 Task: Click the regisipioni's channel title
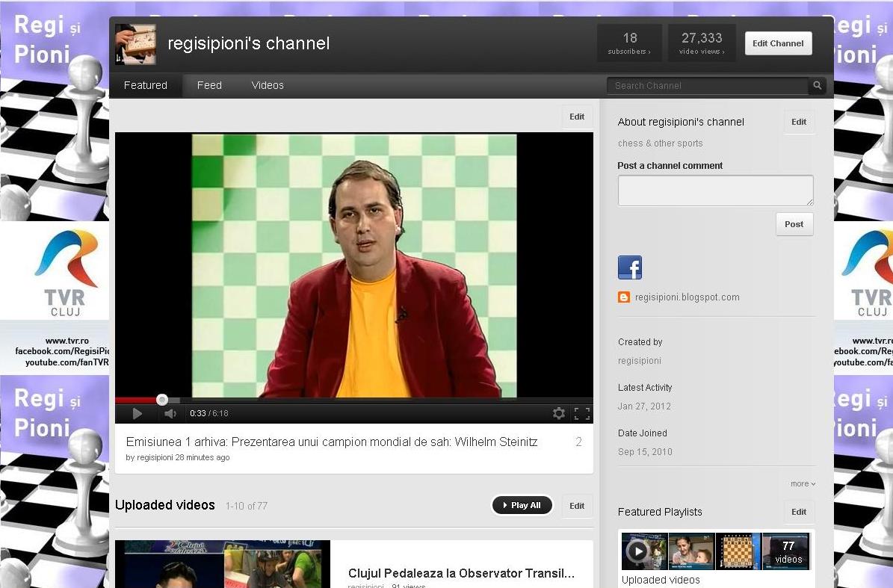pos(249,44)
